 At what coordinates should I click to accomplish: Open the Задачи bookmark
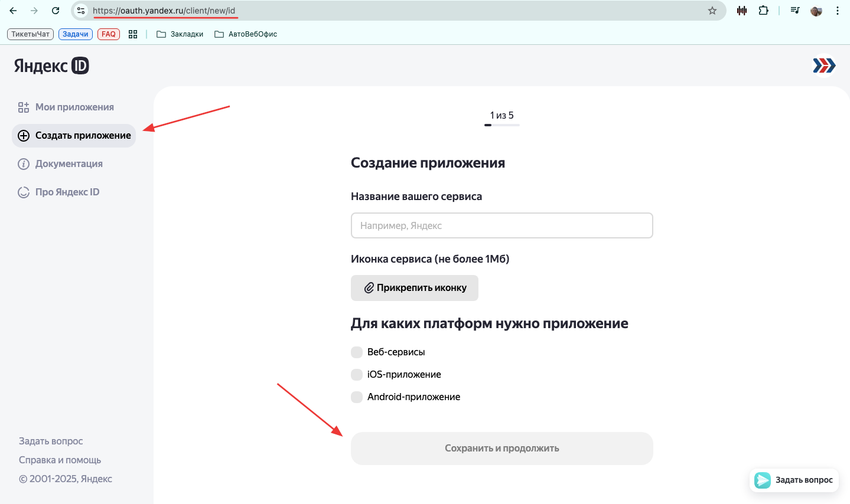(76, 34)
